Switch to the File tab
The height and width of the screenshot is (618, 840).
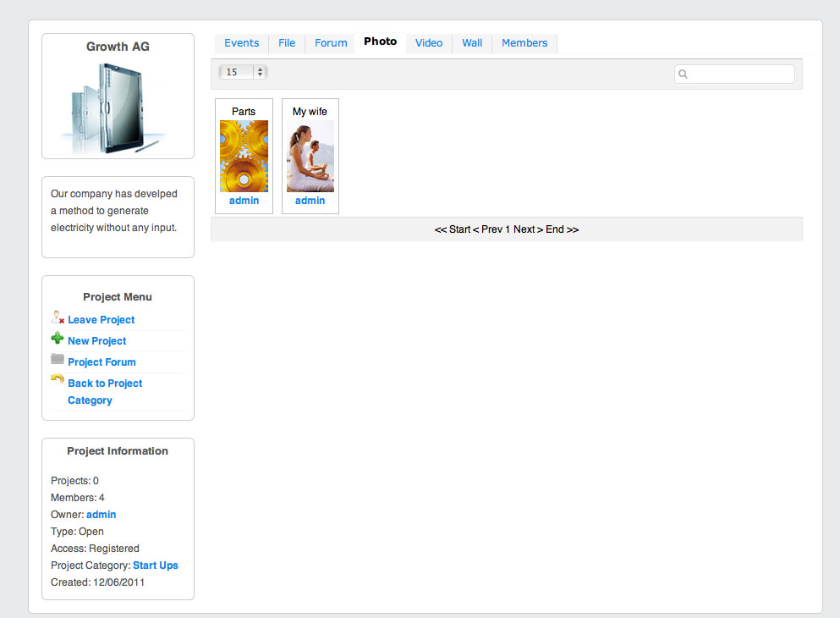tap(287, 43)
